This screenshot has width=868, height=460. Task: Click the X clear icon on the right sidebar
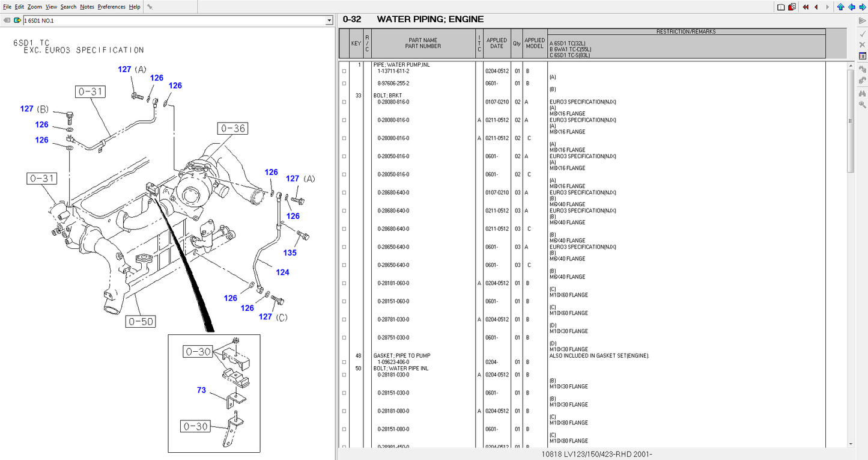point(862,44)
